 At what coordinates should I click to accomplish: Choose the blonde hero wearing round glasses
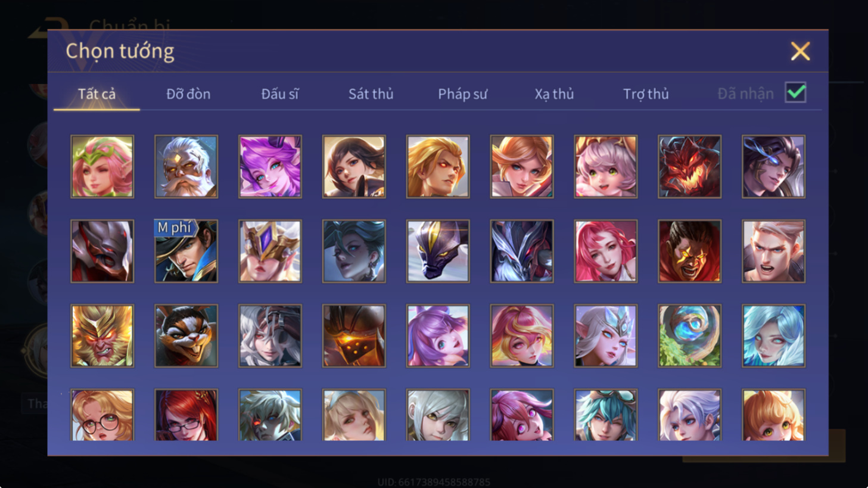[x=102, y=415]
